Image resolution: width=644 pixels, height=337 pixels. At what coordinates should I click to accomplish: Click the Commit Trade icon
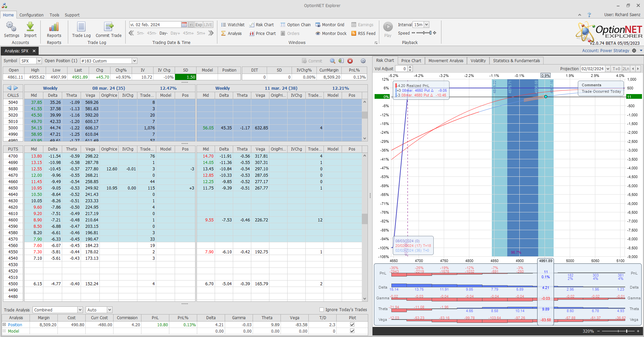point(109,30)
